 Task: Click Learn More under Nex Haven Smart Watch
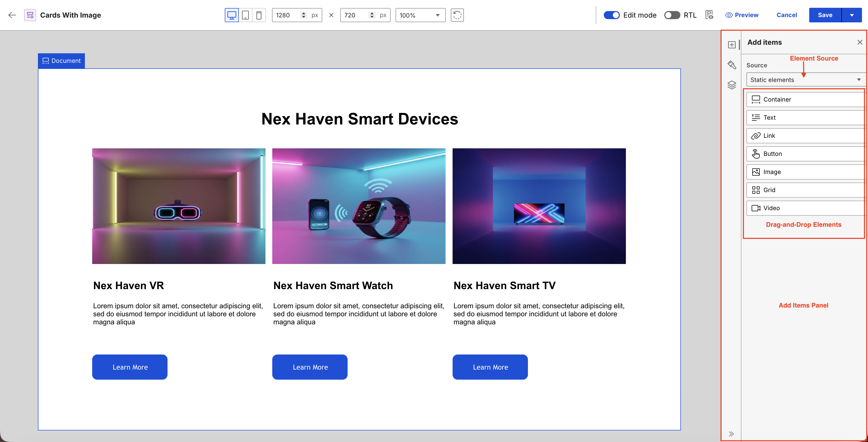(310, 367)
